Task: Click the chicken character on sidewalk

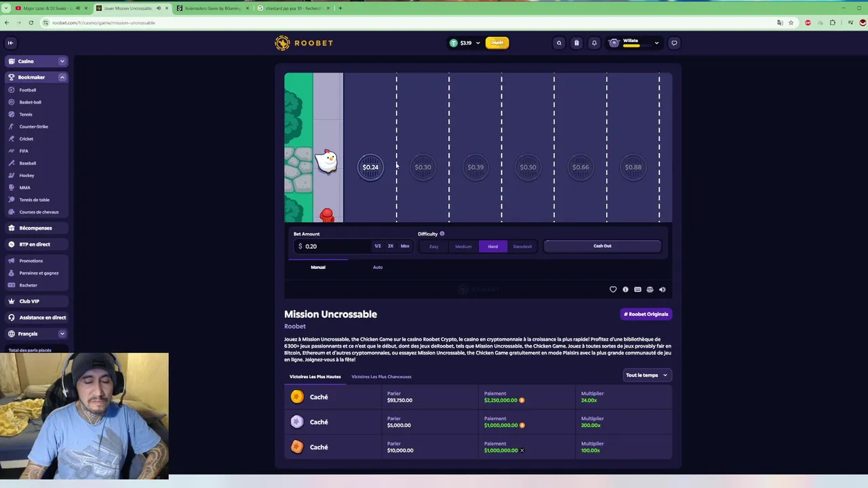Action: click(x=326, y=161)
